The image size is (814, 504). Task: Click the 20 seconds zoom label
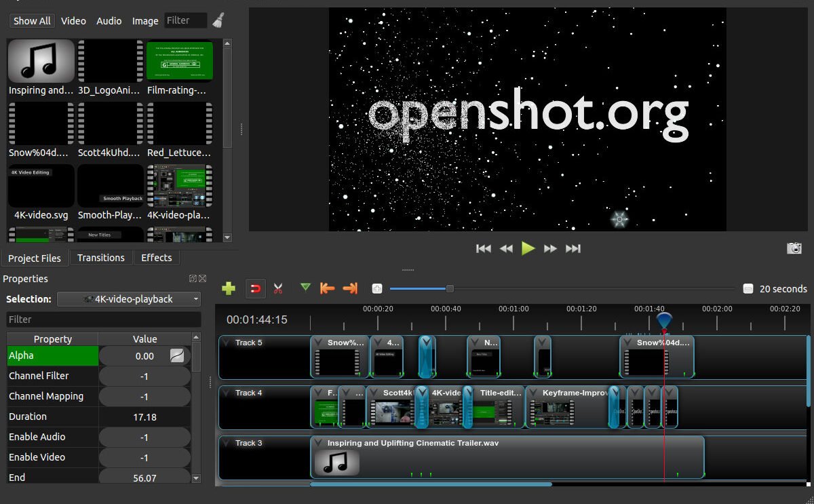[783, 289]
